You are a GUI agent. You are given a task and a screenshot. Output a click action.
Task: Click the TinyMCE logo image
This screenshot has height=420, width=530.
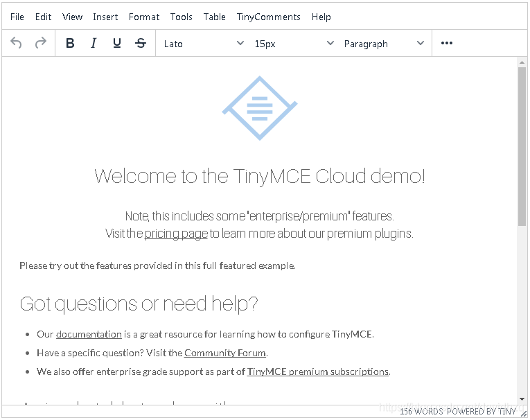[x=260, y=108]
